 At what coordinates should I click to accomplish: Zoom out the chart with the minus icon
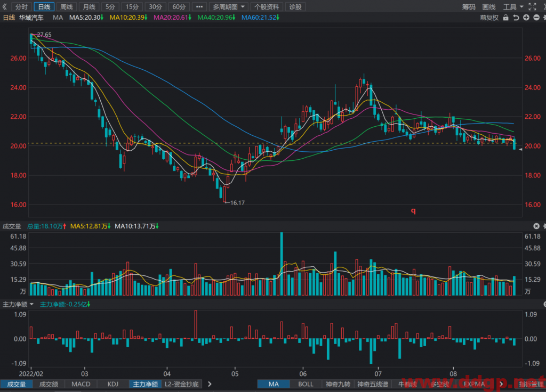point(536,18)
